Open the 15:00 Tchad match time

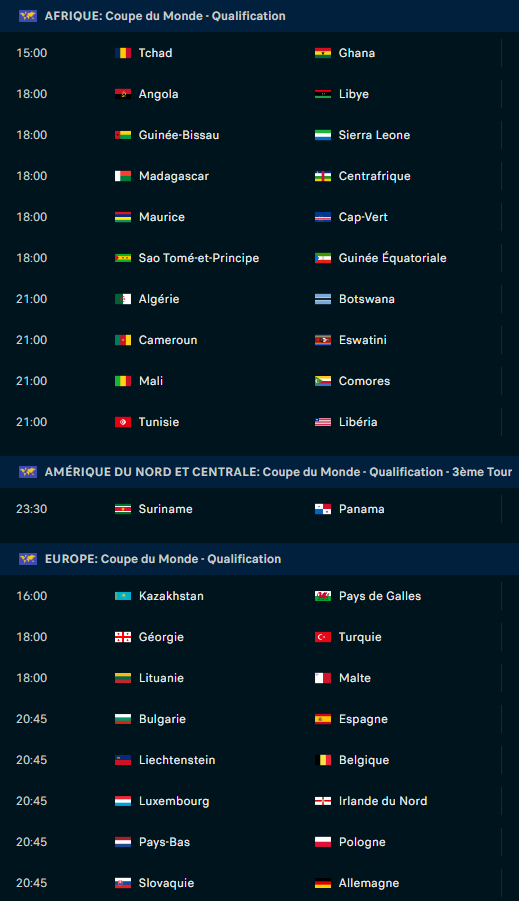click(32, 53)
